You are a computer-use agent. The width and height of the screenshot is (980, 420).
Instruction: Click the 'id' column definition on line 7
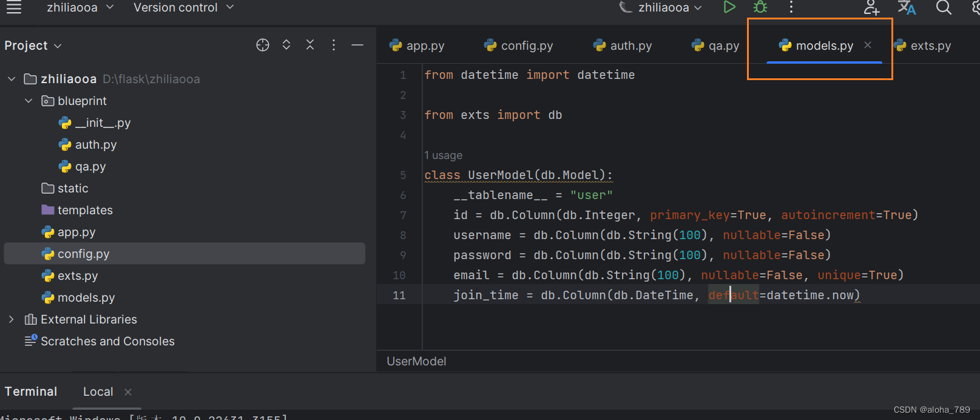(x=686, y=215)
